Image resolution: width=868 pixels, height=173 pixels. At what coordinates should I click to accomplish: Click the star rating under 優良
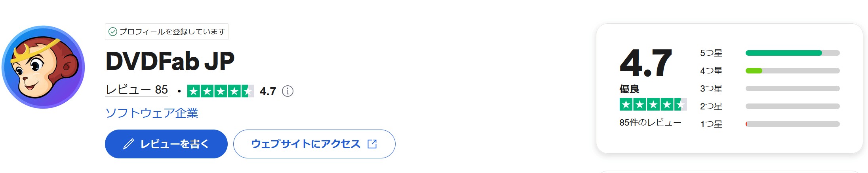click(x=653, y=104)
